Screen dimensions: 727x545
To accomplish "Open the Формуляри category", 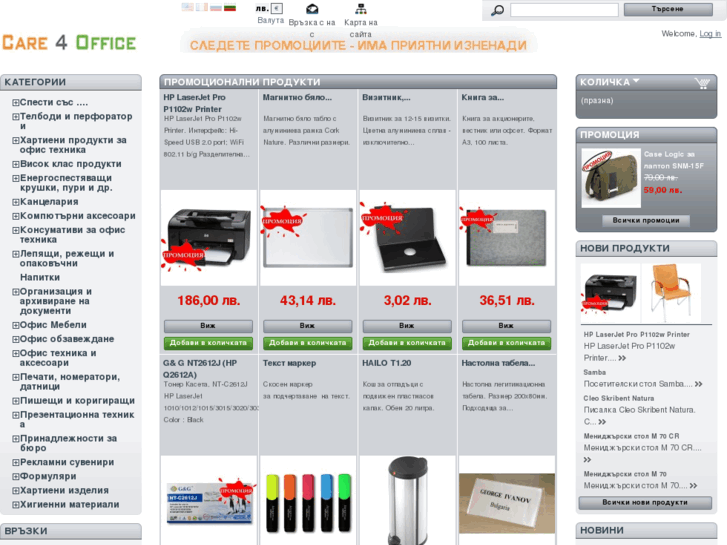I will pyautogui.click(x=48, y=476).
